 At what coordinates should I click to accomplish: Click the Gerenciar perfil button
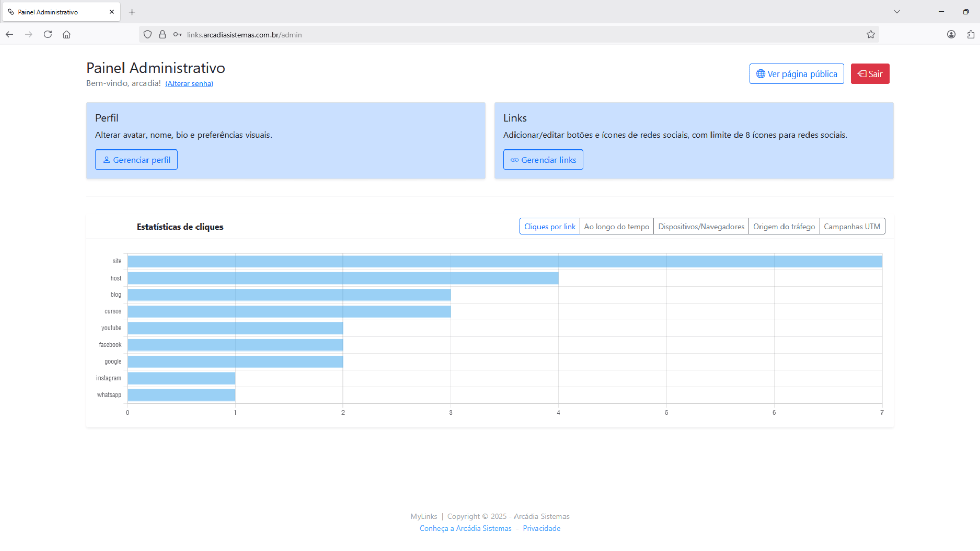point(136,160)
